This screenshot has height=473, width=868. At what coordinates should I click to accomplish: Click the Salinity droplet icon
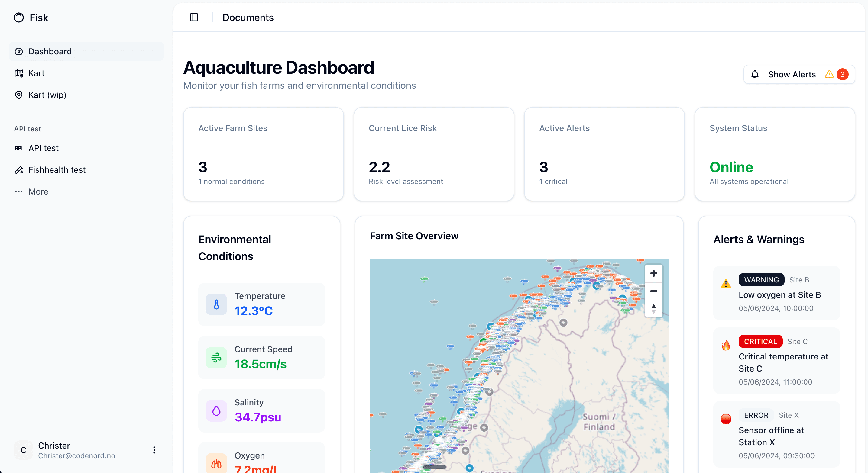tap(216, 411)
